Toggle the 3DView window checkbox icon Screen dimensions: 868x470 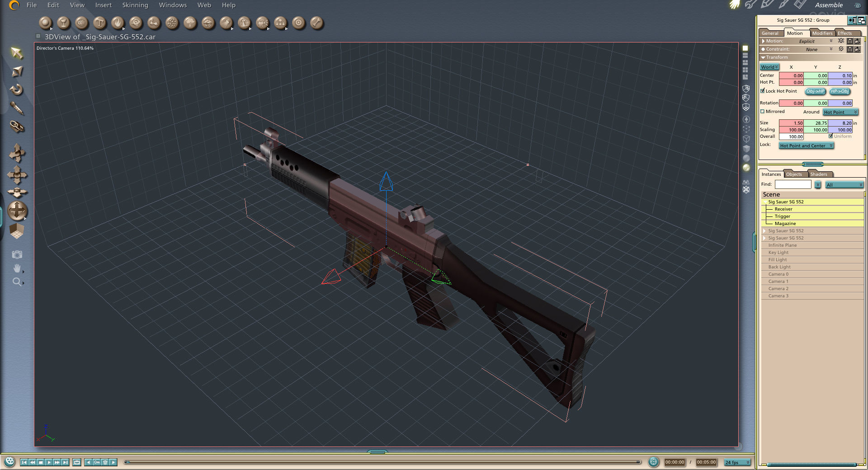tap(38, 36)
